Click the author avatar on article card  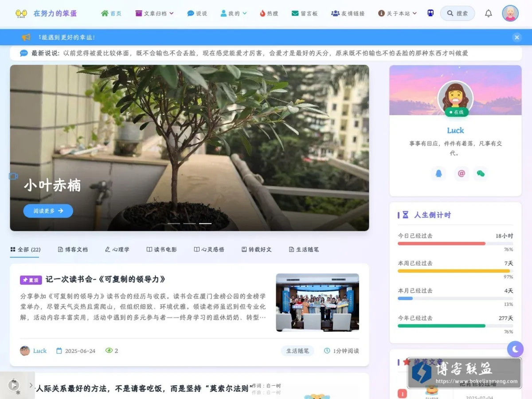(x=25, y=351)
